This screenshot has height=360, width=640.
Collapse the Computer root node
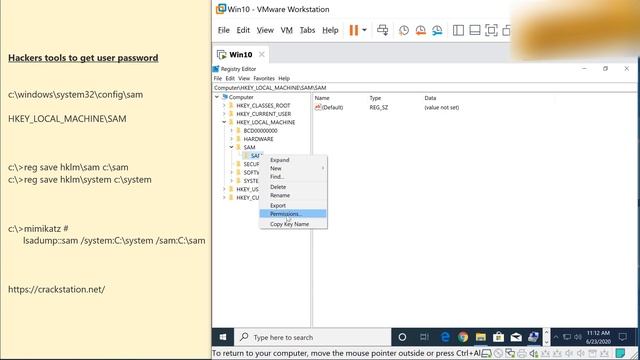click(x=217, y=97)
